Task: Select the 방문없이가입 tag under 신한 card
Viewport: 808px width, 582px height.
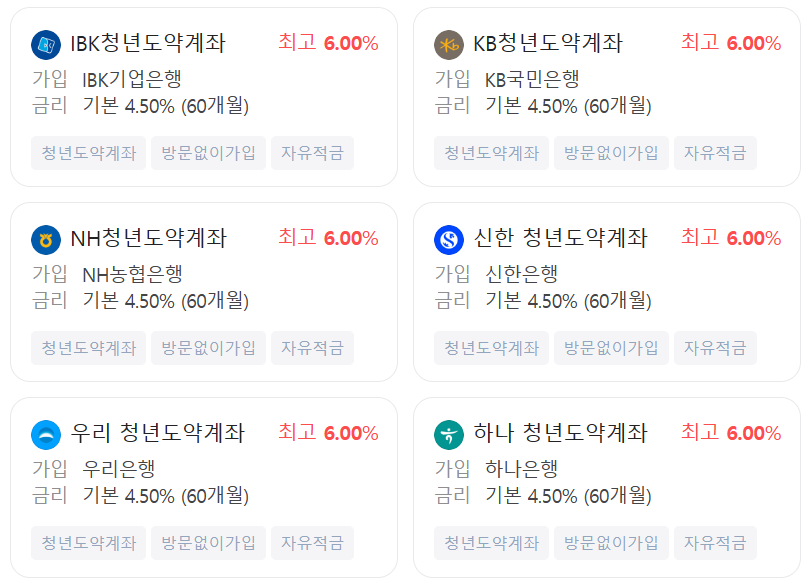Action: [x=612, y=347]
